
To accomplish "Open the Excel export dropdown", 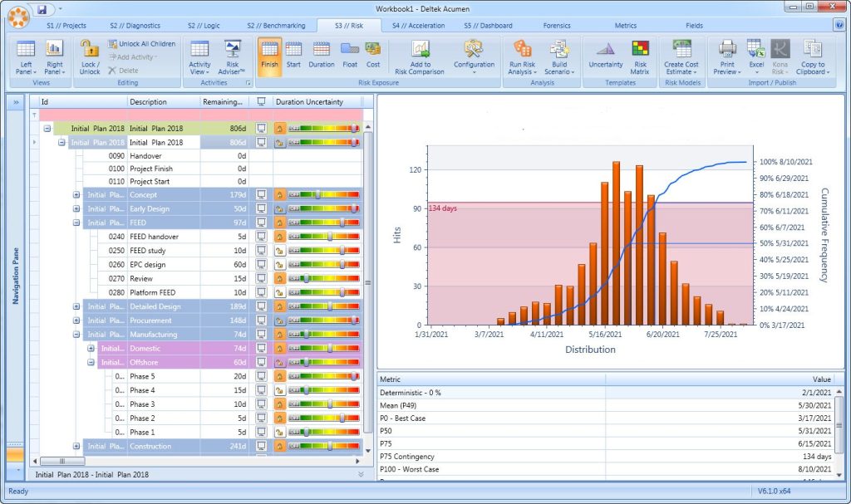I will pos(756,57).
